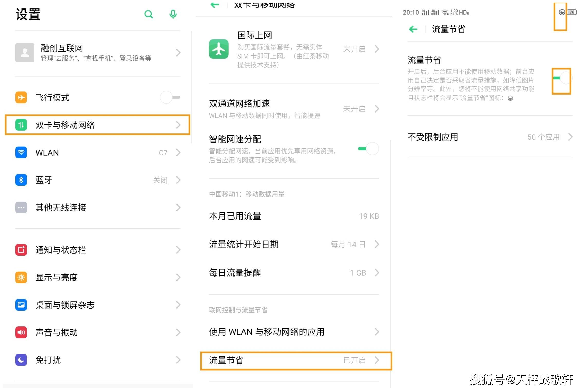This screenshot has height=392, width=588.
Task: Open 流量节省 entry showing 已开启
Action: coord(296,360)
